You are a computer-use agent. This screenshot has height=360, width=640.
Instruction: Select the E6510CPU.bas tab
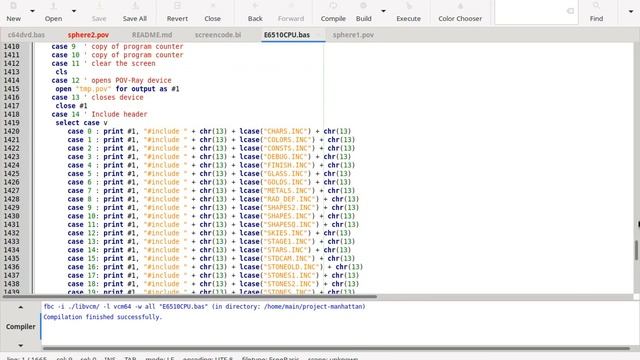tap(287, 35)
